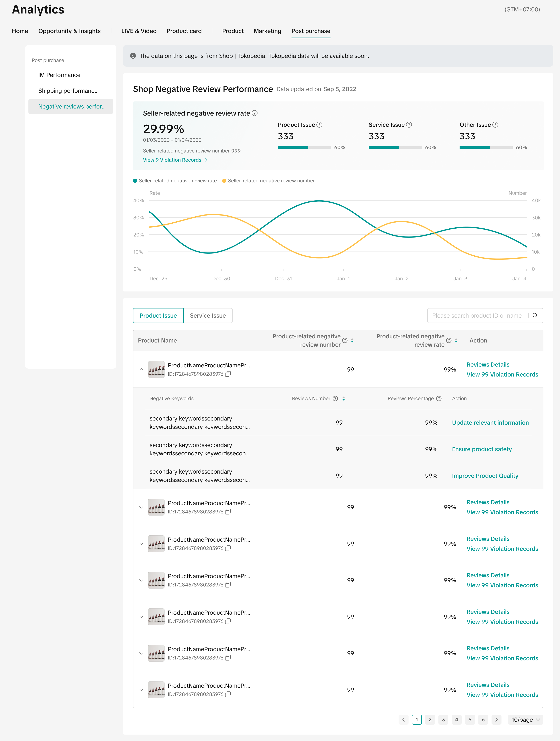Sort by product-related negative review number
Image resolution: width=560 pixels, height=741 pixels.
(x=352, y=340)
